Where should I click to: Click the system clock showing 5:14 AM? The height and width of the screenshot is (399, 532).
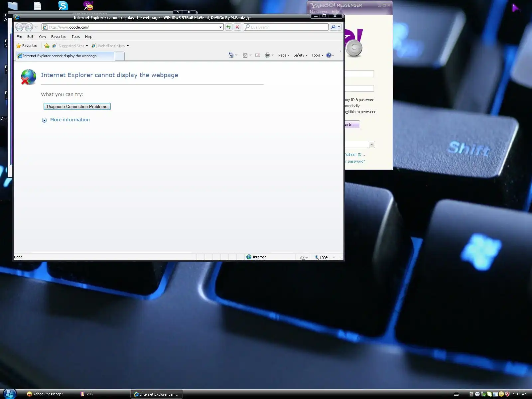click(x=520, y=394)
